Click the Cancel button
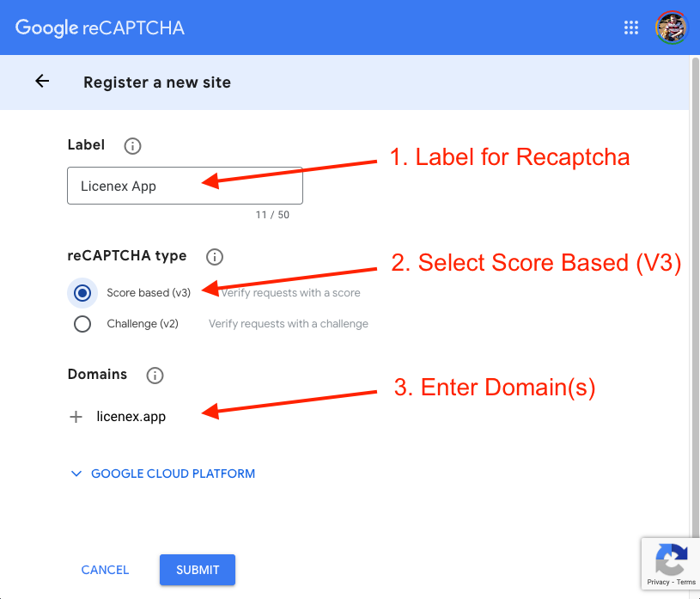The image size is (700, 599). [x=105, y=570]
